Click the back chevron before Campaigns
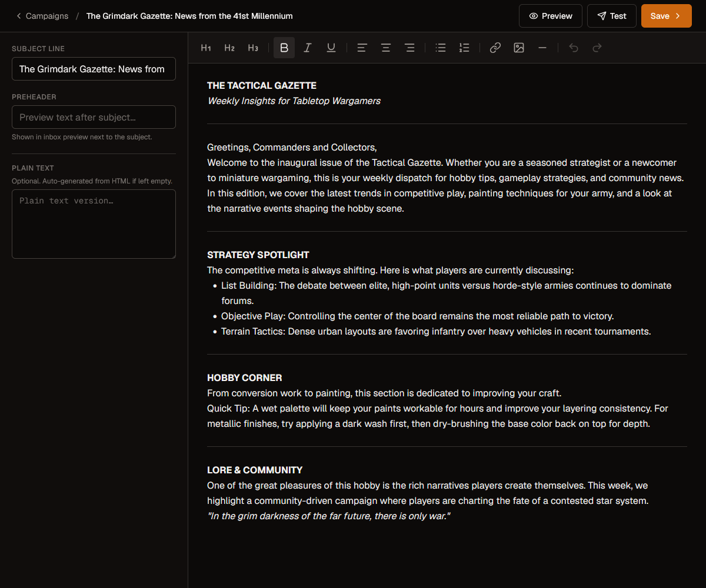Image resolution: width=706 pixels, height=588 pixels. 19,16
